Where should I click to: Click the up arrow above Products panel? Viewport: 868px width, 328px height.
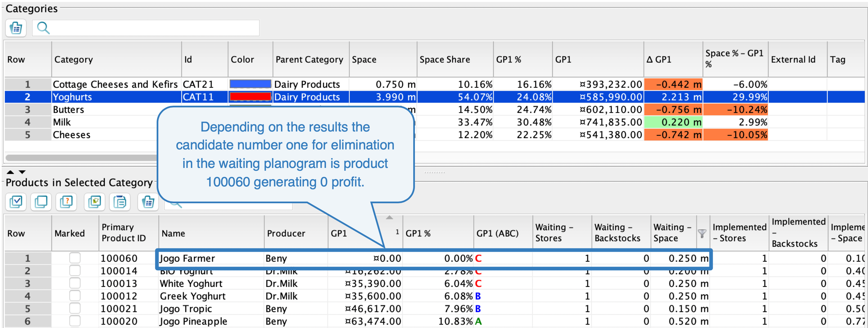click(10, 172)
